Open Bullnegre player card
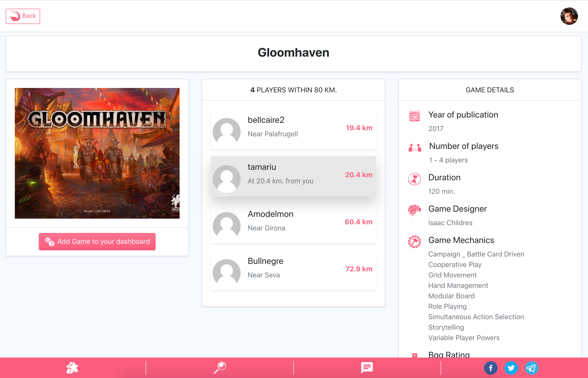Screen dimensions: 588x378 coord(293,270)
